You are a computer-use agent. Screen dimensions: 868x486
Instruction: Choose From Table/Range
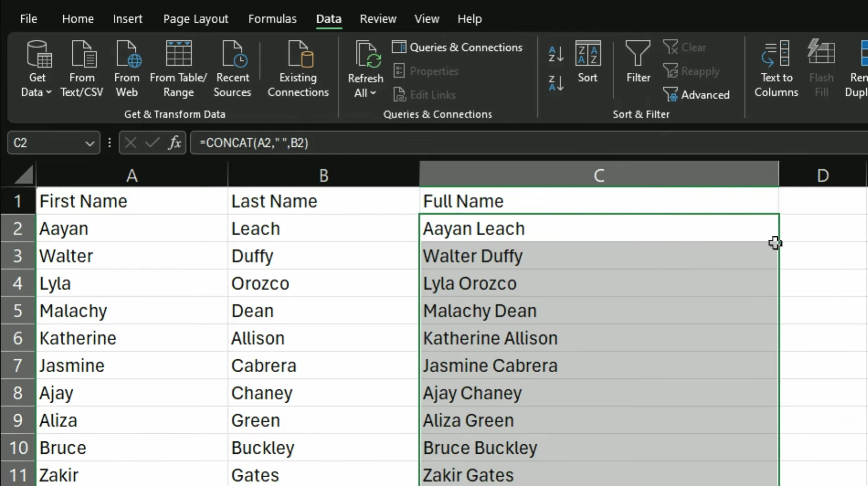pos(178,69)
